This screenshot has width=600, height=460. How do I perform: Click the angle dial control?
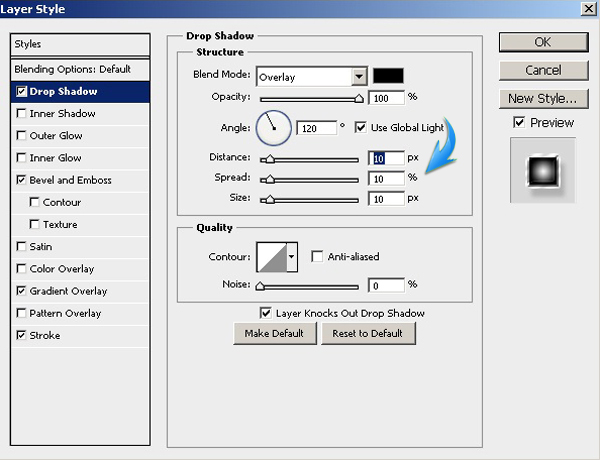tap(273, 127)
